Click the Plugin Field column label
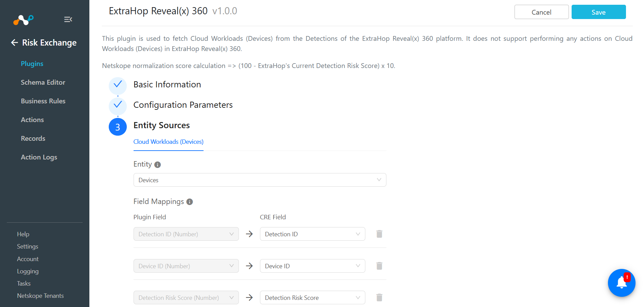644x307 pixels. [150, 217]
